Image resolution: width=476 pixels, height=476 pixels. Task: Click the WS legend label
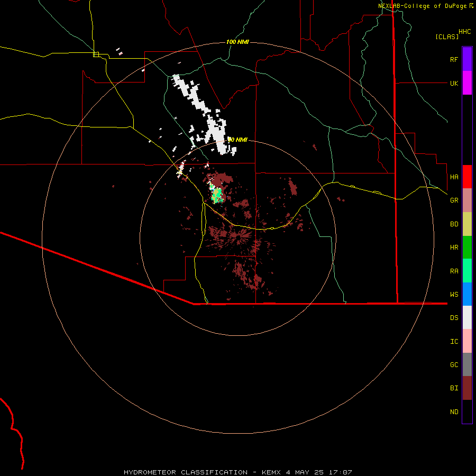[x=454, y=294]
